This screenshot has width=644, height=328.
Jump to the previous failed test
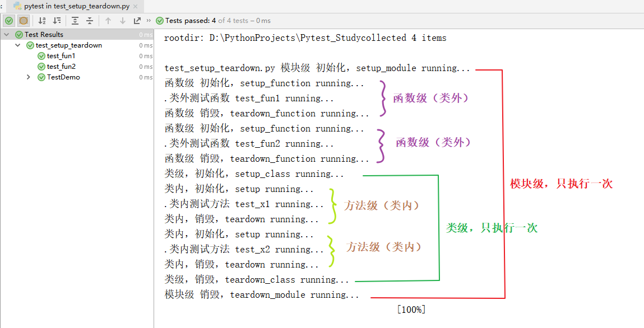point(108,21)
